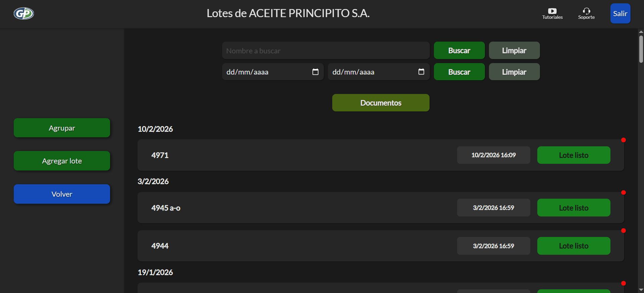The width and height of the screenshot is (644, 293).
Task: Focus the 'Nombre a buscar' input field
Action: point(326,51)
